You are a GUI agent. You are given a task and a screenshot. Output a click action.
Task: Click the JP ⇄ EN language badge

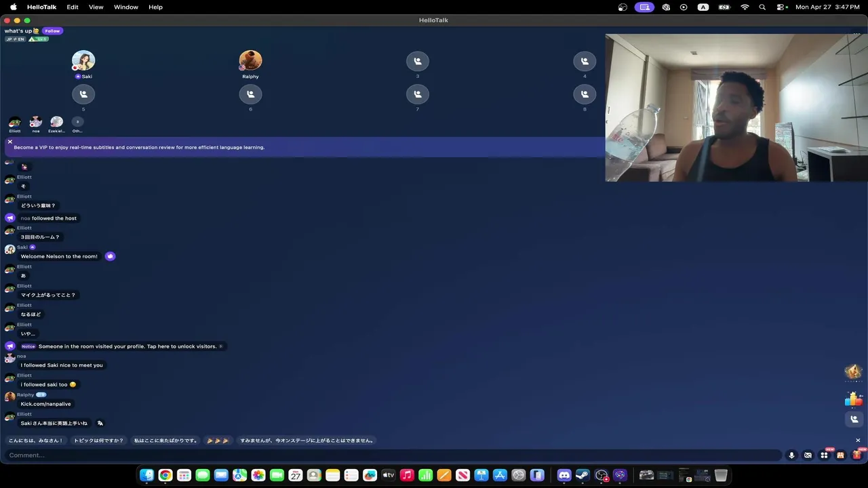tap(15, 39)
